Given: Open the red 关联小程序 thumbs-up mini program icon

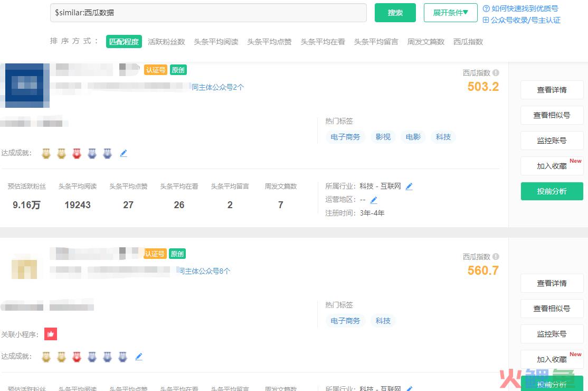Looking at the screenshot, I should pos(51,334).
